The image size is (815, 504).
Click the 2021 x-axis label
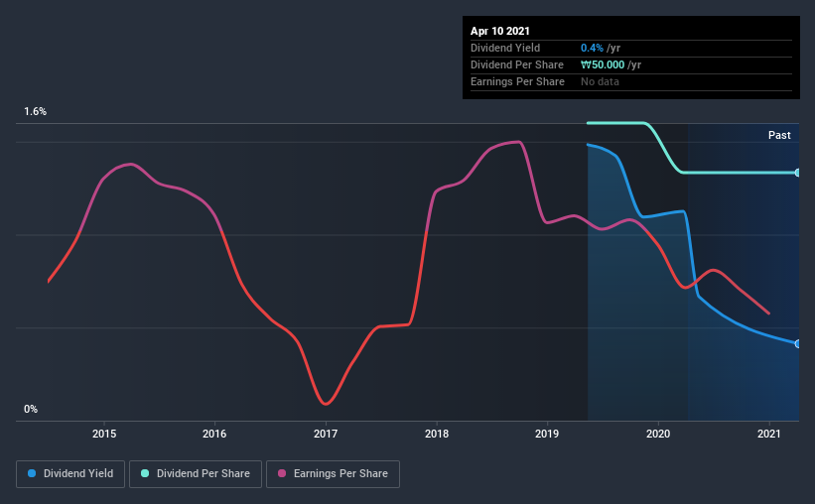[x=769, y=434]
